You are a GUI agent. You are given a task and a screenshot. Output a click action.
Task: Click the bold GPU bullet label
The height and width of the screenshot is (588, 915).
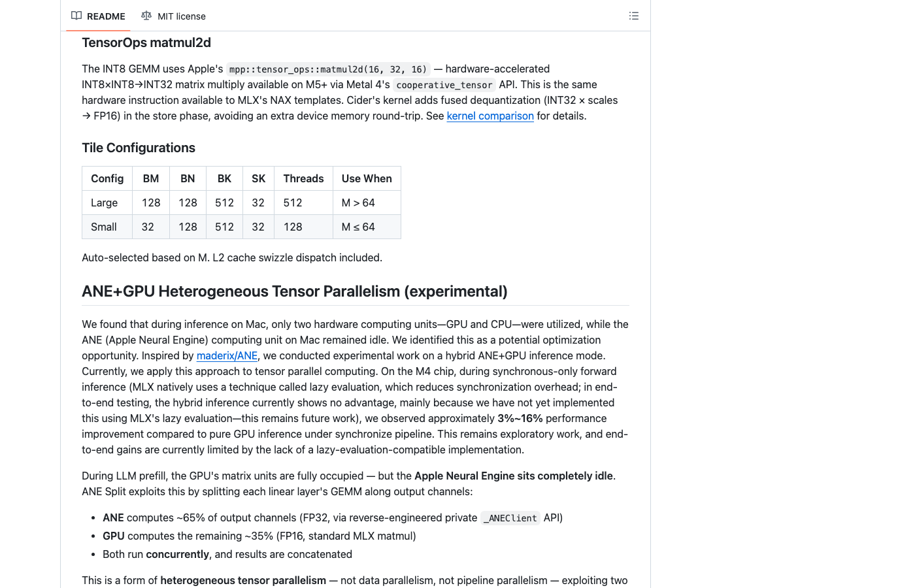point(114,536)
